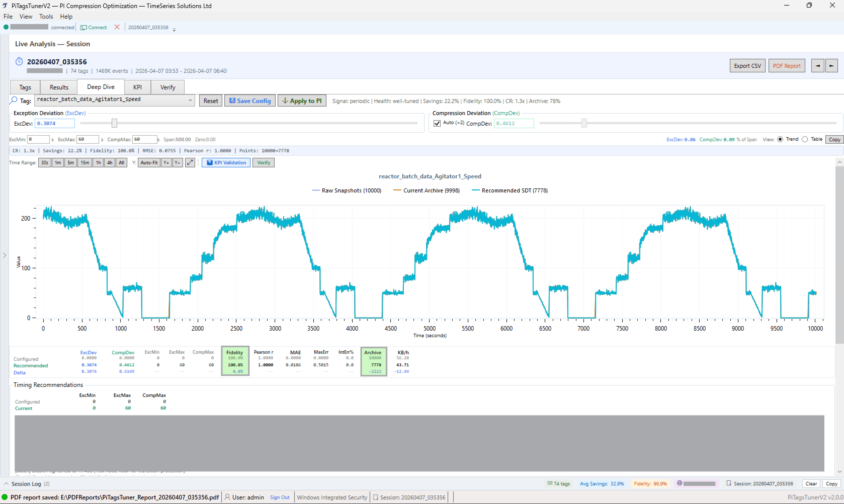Expand the Session Log panel
This screenshot has height=504, width=844.
(x=6, y=484)
